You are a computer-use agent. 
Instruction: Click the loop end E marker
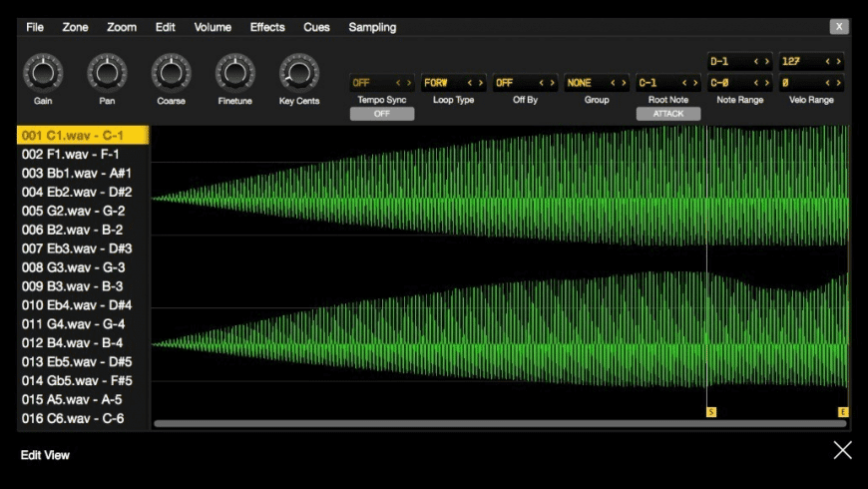pos(843,411)
